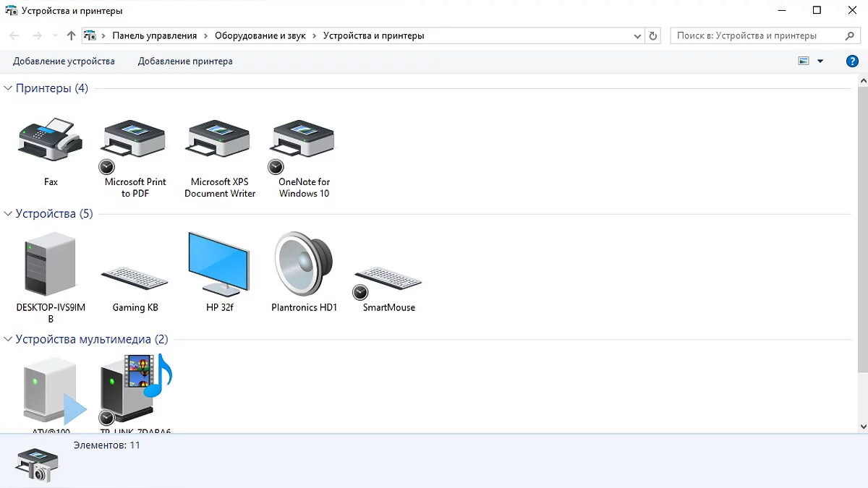Viewport: 868px width, 488px height.
Task: Click the Устройства и принтеры breadcrumb
Action: (373, 35)
